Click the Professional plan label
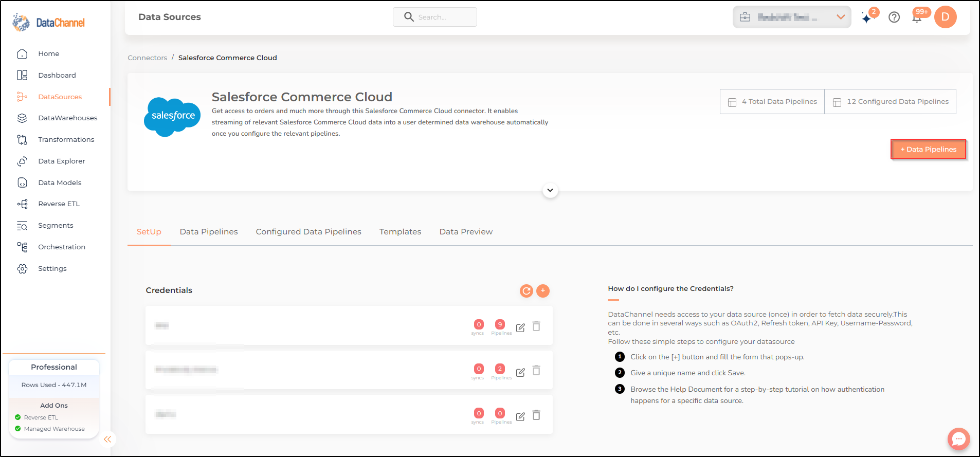The height and width of the screenshot is (457, 980). [54, 367]
